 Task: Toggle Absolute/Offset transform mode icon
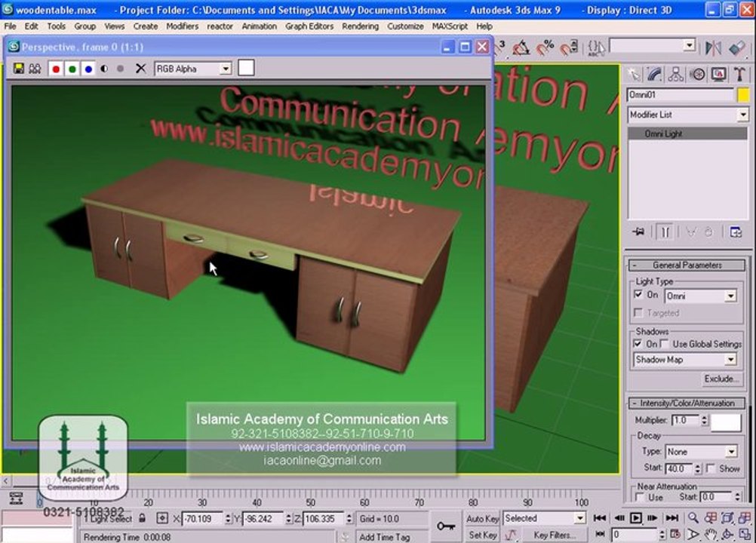(162, 518)
